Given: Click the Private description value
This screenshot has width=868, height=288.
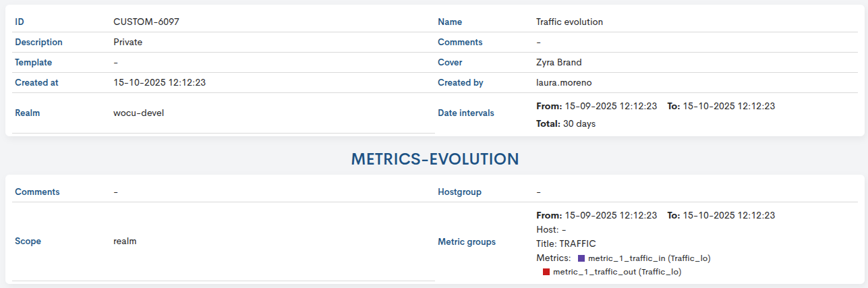Looking at the screenshot, I should click(x=128, y=42).
